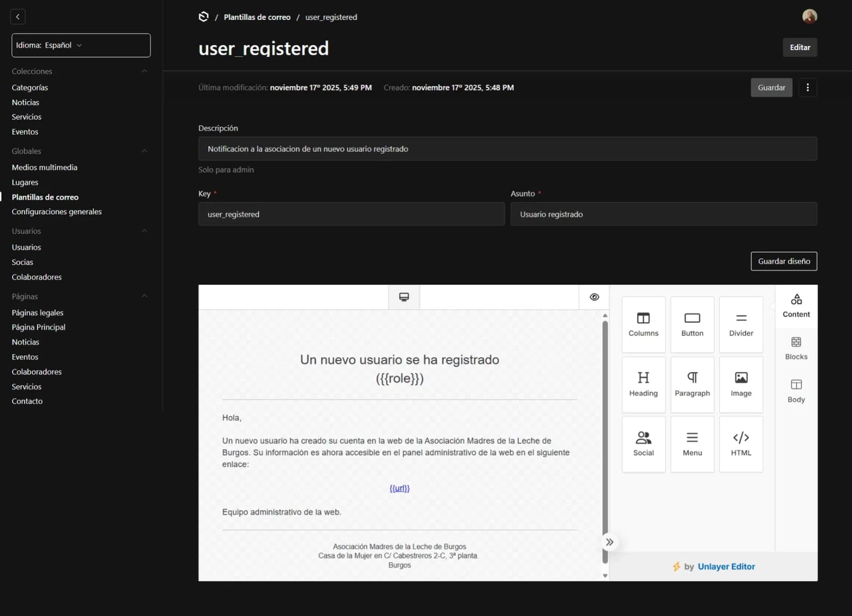852x616 pixels.
Task: Click the Guardar button
Action: 771,87
